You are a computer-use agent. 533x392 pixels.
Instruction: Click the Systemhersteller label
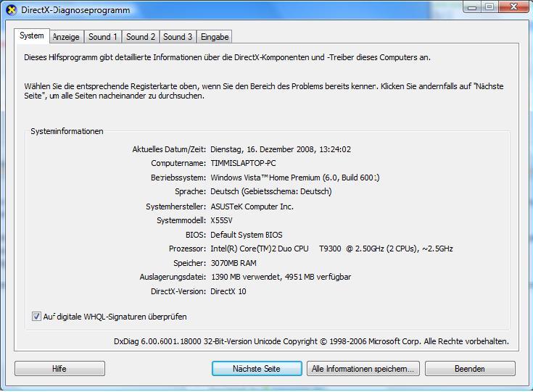click(175, 207)
